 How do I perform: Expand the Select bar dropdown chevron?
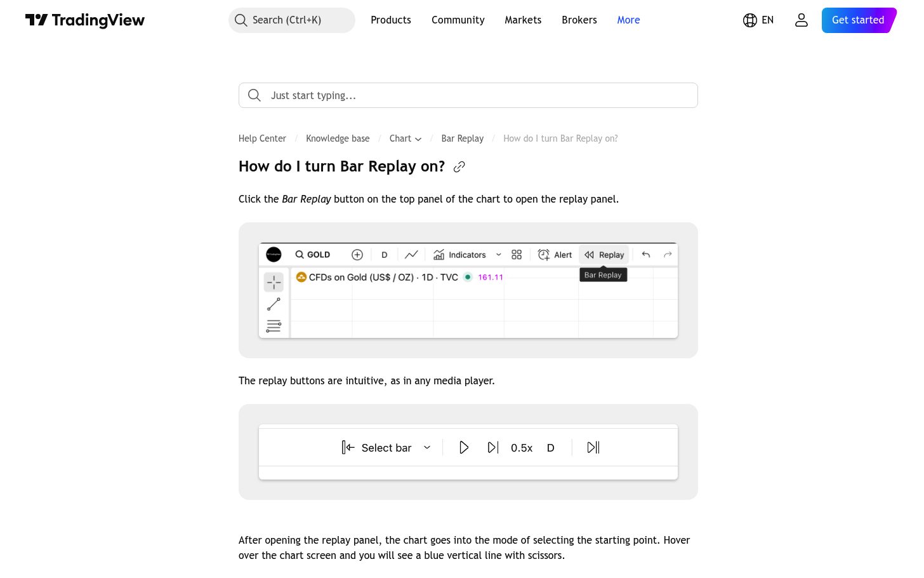coord(427,448)
